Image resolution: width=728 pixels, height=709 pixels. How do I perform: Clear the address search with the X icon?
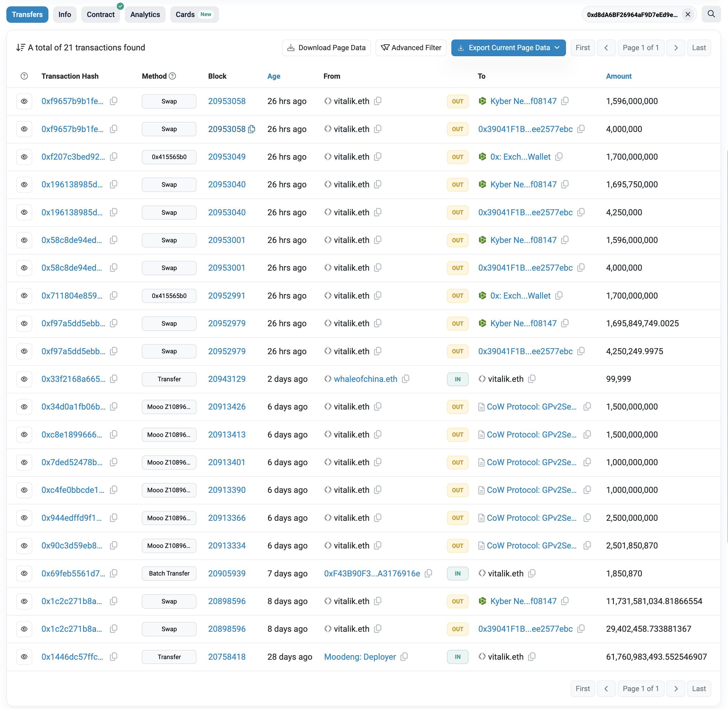(687, 14)
